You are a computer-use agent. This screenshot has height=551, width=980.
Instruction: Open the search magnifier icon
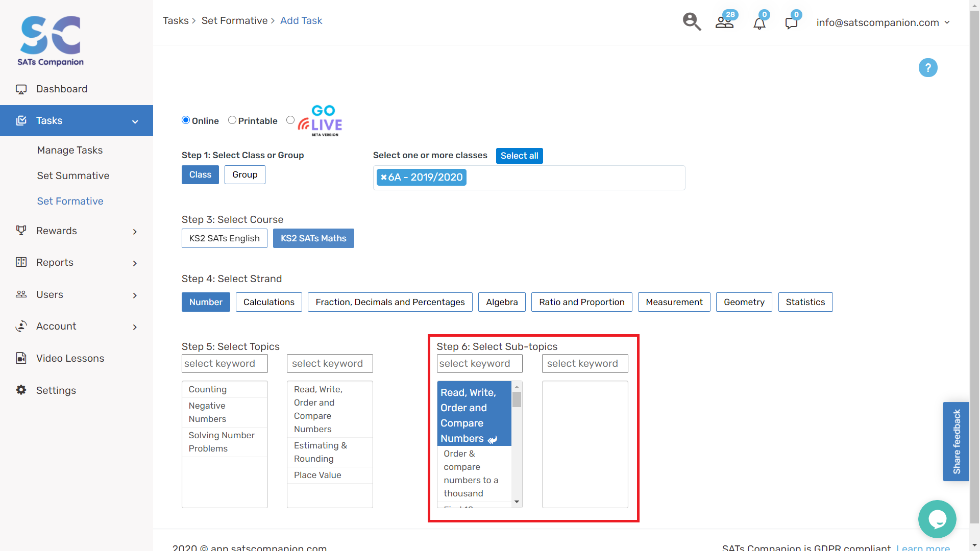tap(692, 22)
